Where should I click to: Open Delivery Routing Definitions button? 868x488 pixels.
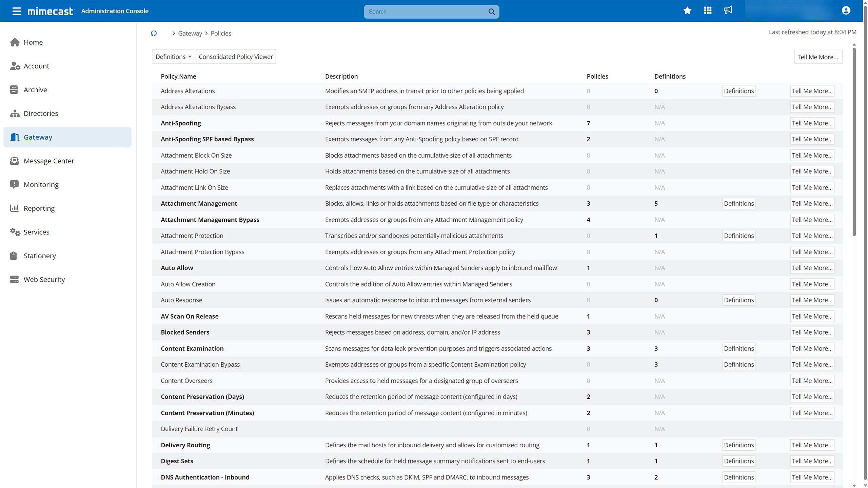click(x=739, y=445)
